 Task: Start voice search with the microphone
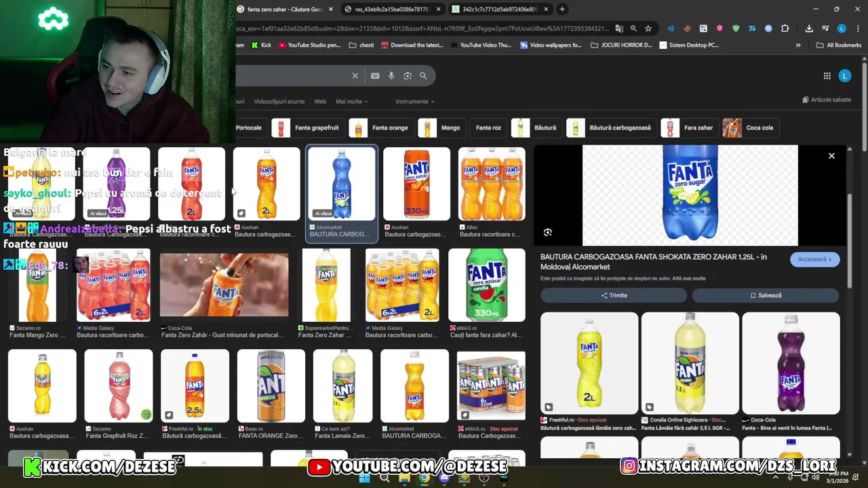tap(391, 76)
